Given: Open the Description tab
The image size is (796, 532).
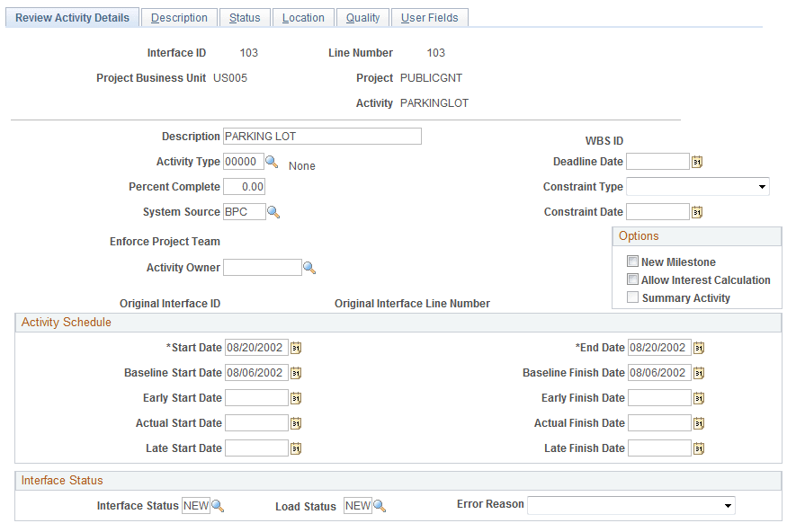Looking at the screenshot, I should [179, 17].
